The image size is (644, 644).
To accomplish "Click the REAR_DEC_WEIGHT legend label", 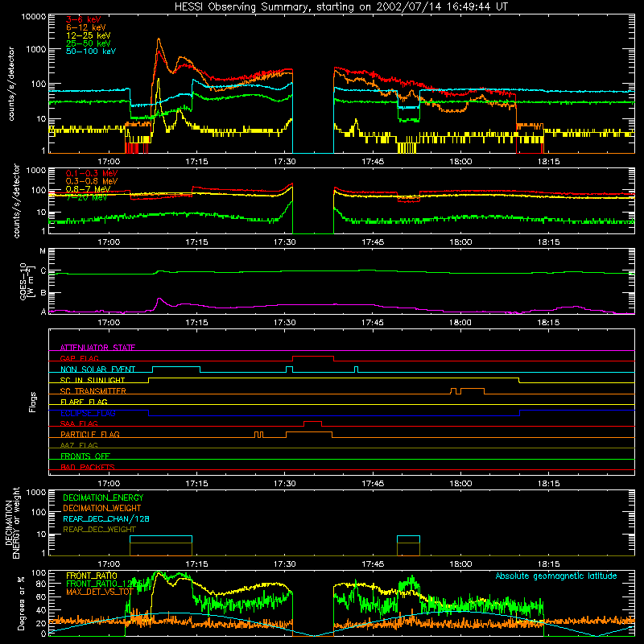I will click(99, 530).
